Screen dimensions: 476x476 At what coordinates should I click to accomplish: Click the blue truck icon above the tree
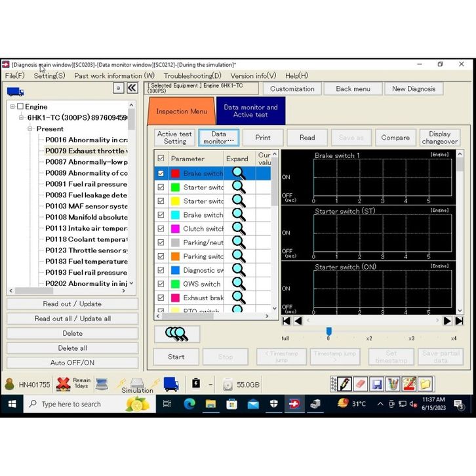[15, 92]
